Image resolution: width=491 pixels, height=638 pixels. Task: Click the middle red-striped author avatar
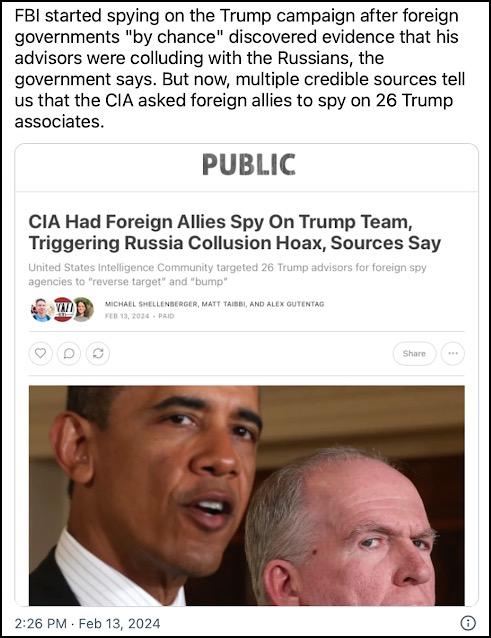[63, 309]
